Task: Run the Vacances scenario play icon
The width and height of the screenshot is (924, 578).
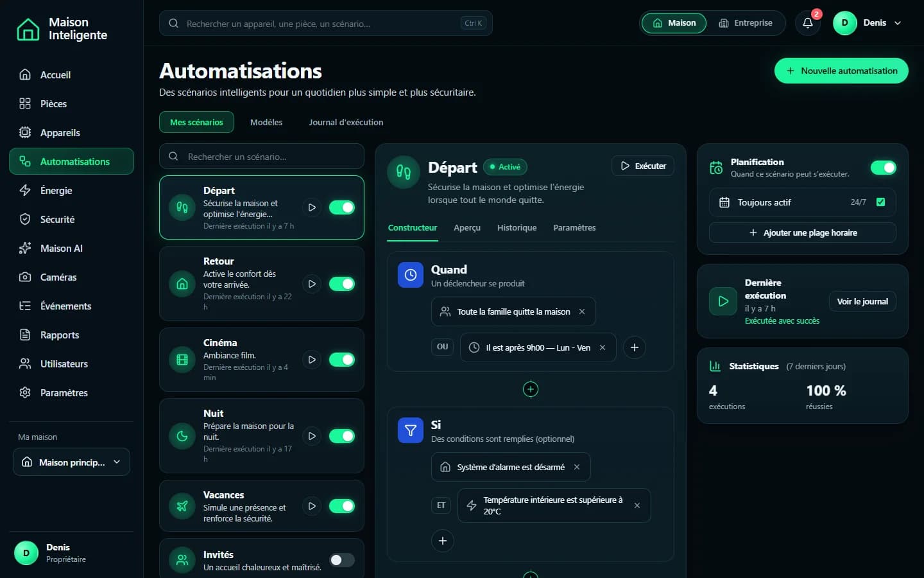Action: 312,506
